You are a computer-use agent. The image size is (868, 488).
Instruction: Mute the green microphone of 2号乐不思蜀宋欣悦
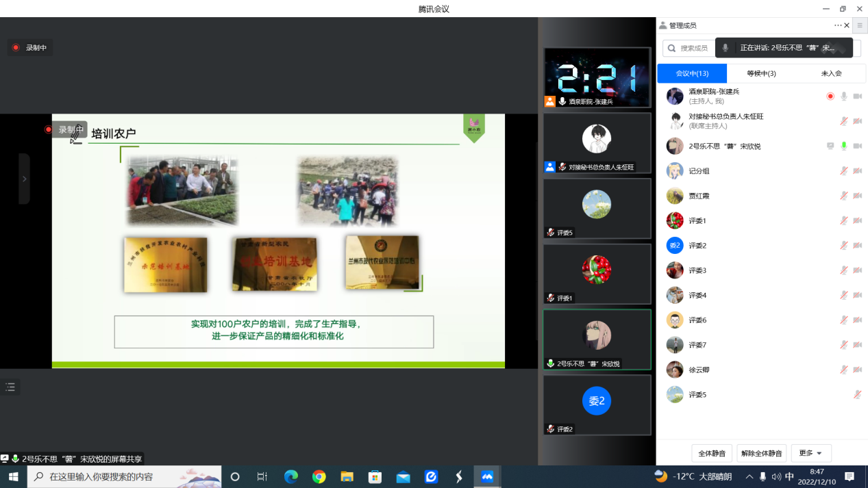(x=844, y=146)
